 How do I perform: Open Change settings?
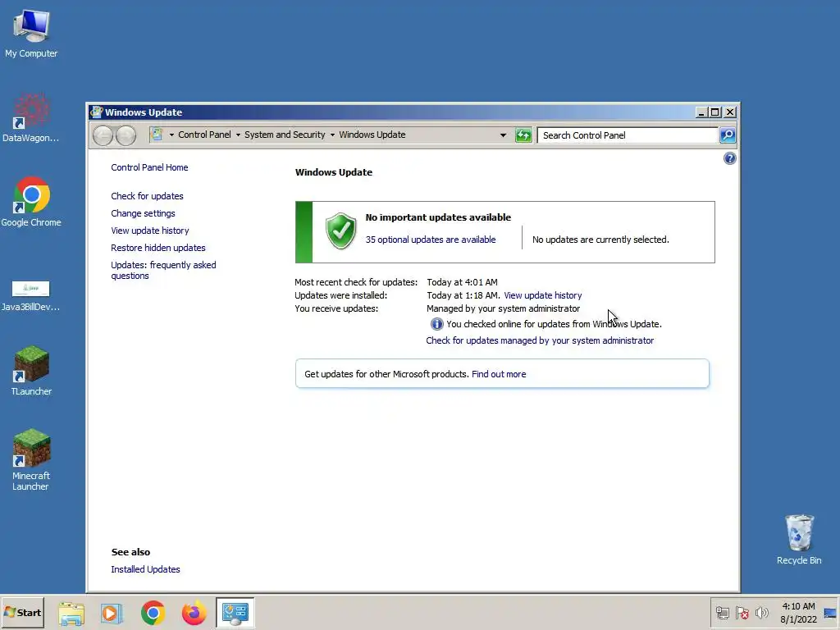143,213
